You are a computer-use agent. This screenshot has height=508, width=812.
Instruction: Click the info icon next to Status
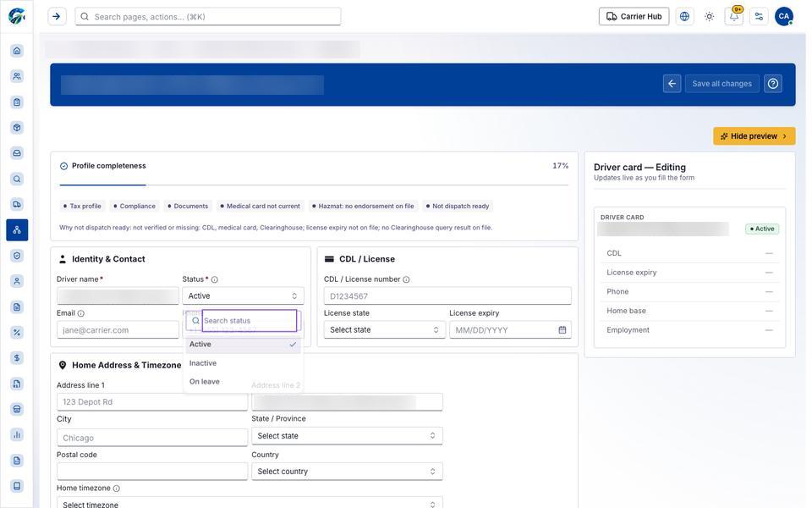[x=214, y=279]
